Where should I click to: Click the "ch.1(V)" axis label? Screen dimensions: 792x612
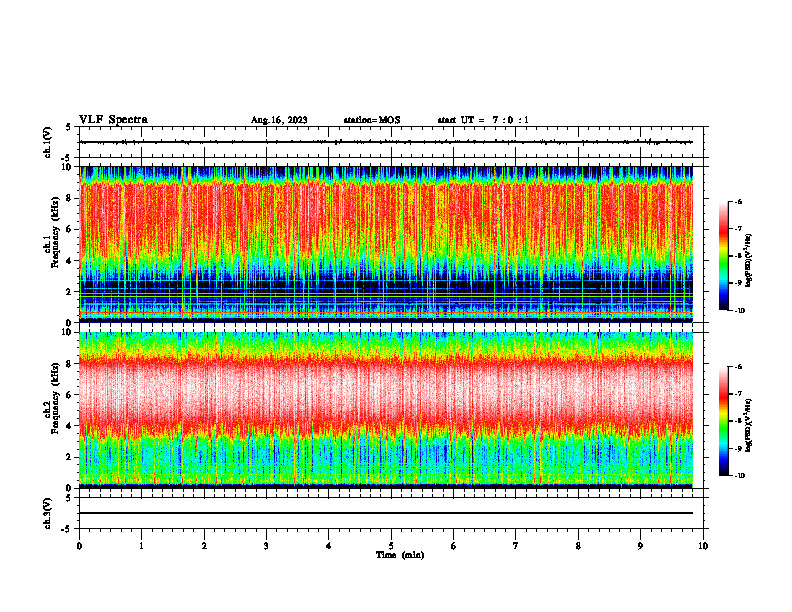[47, 142]
